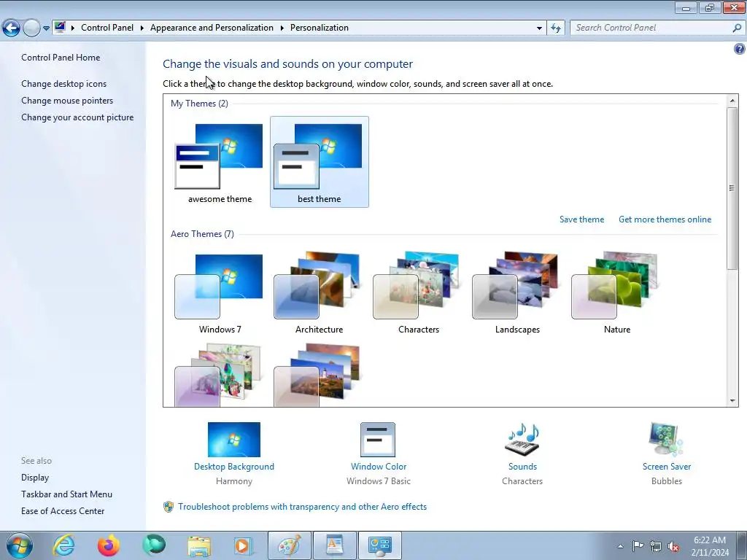Show hidden tray icons arrow
This screenshot has height=560, width=747.
point(620,546)
